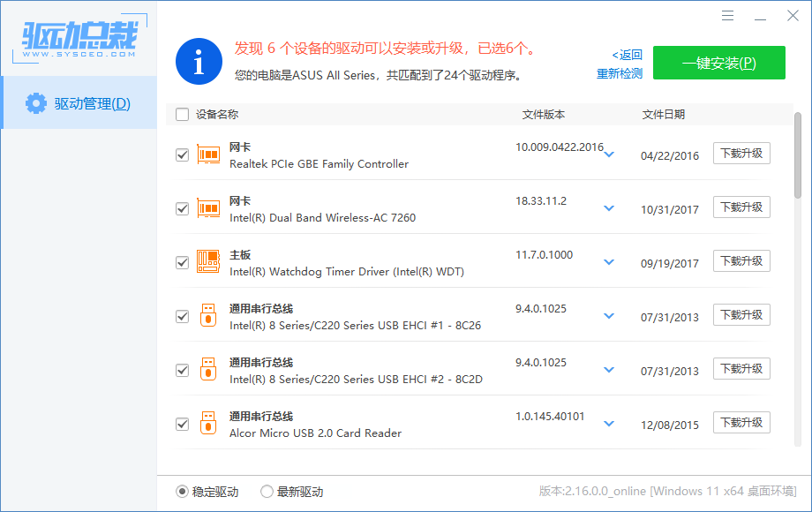Click the Alcor Micro USB 2.0 Card Reader name
Screen dimensions: 812x512
click(x=315, y=433)
